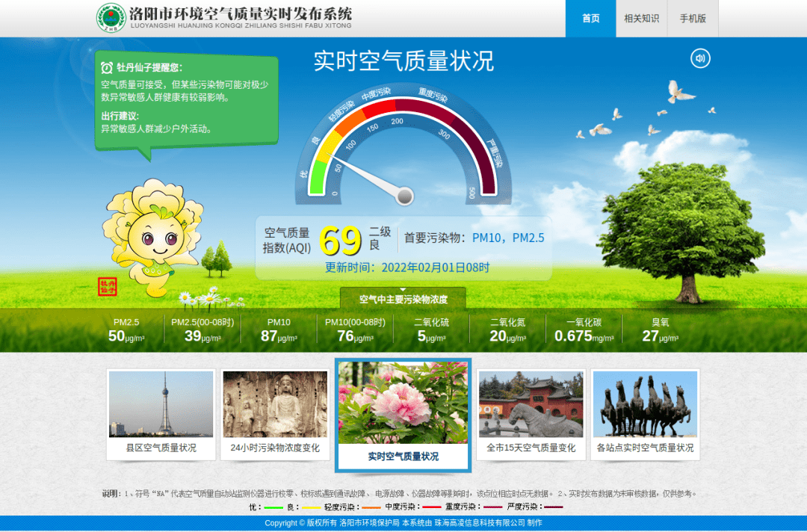Click the 实时空气质量状况 heading
Screen dimensions: 807x532
(x=403, y=61)
